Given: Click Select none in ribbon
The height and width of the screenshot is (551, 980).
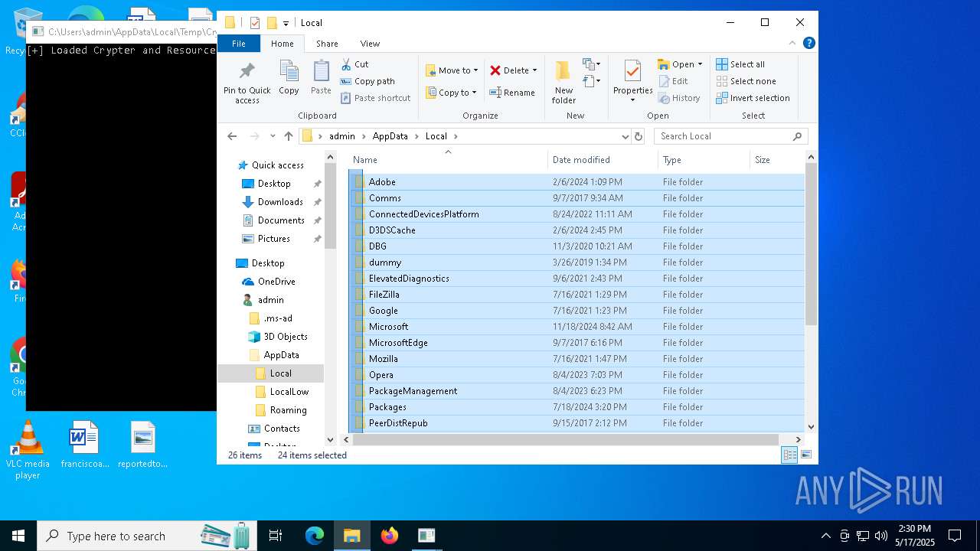Looking at the screenshot, I should 746,81.
